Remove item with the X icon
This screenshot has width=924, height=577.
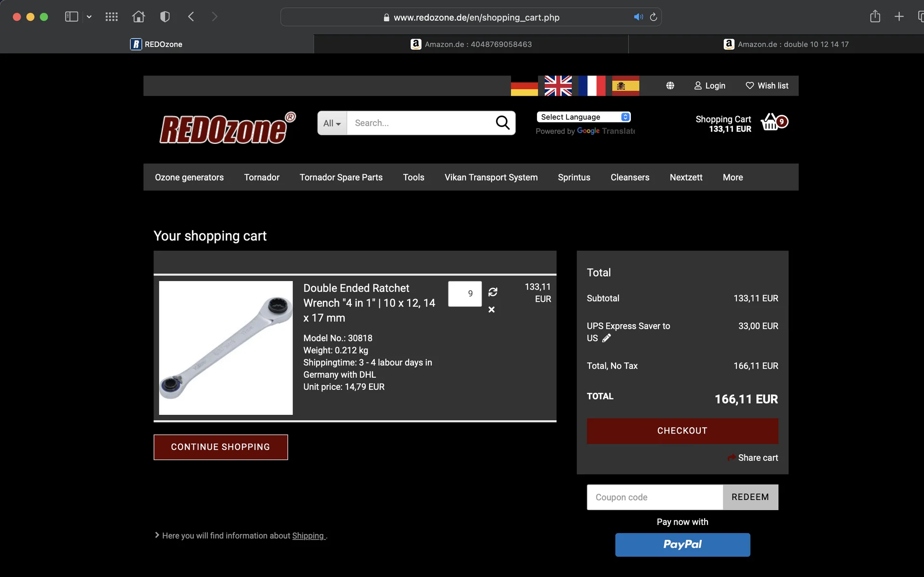coord(491,309)
